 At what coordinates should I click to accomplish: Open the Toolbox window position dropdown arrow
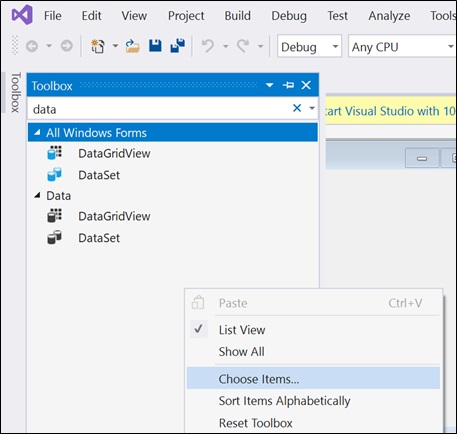click(x=269, y=85)
